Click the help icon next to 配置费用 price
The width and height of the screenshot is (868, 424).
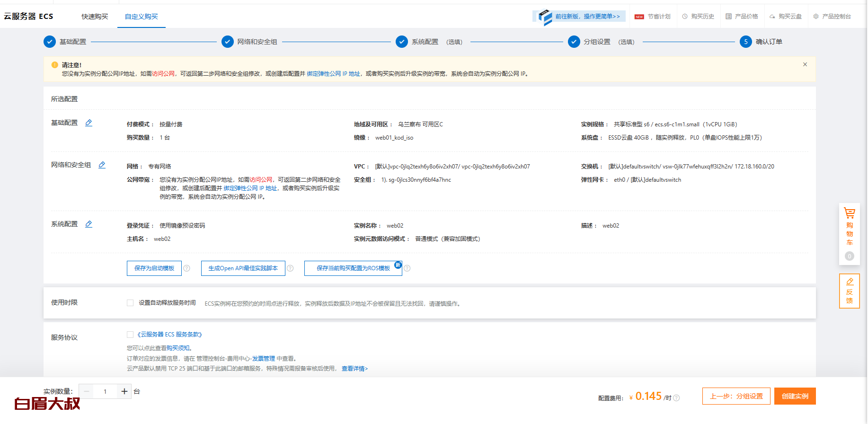tap(677, 398)
